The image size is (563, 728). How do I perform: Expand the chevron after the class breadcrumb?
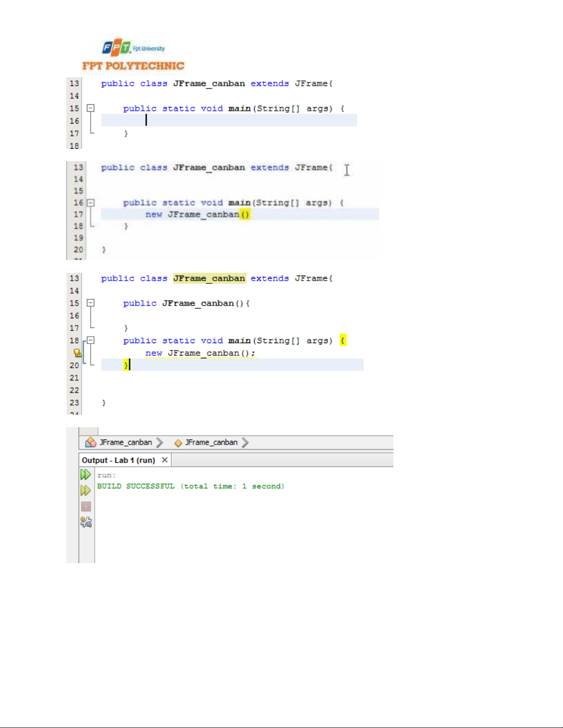pyautogui.click(x=159, y=442)
